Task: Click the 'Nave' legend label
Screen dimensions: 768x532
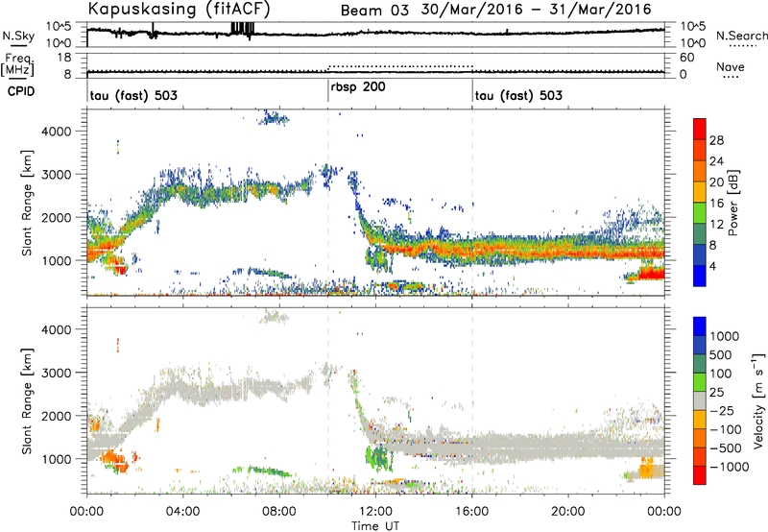Action: (x=731, y=66)
